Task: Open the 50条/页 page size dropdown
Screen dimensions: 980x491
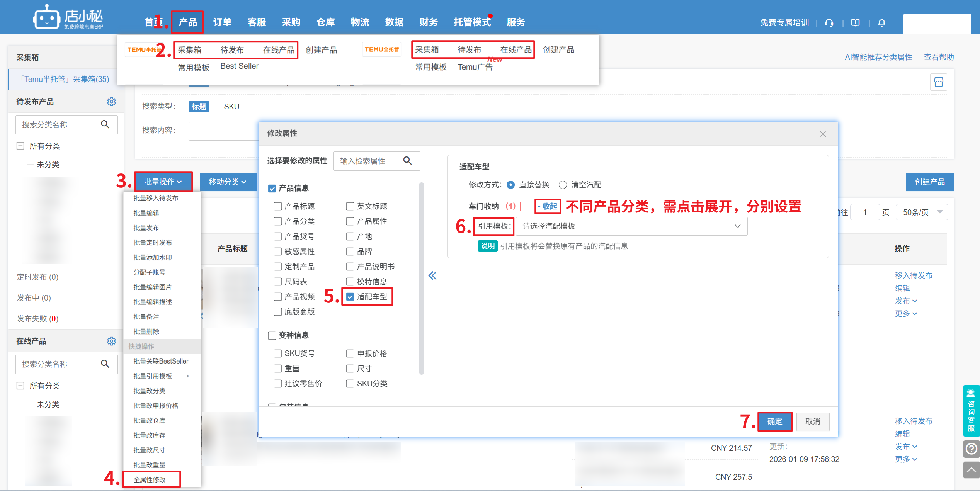Action: (922, 212)
